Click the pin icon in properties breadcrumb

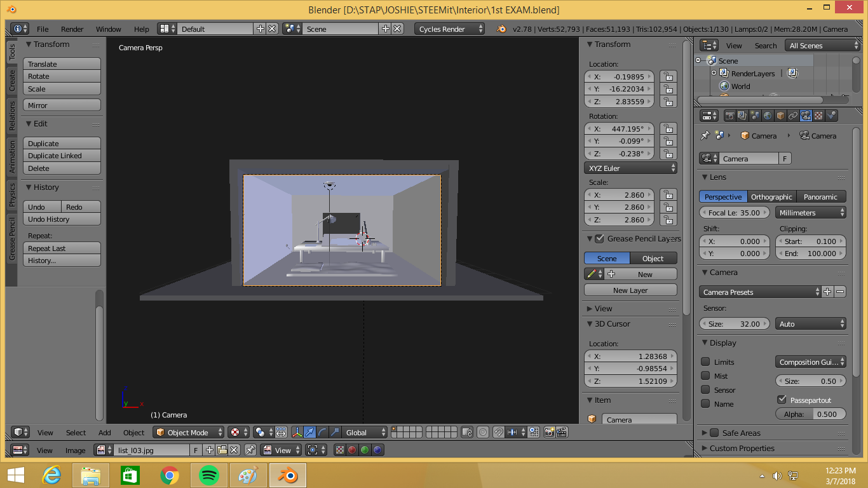pos(705,135)
